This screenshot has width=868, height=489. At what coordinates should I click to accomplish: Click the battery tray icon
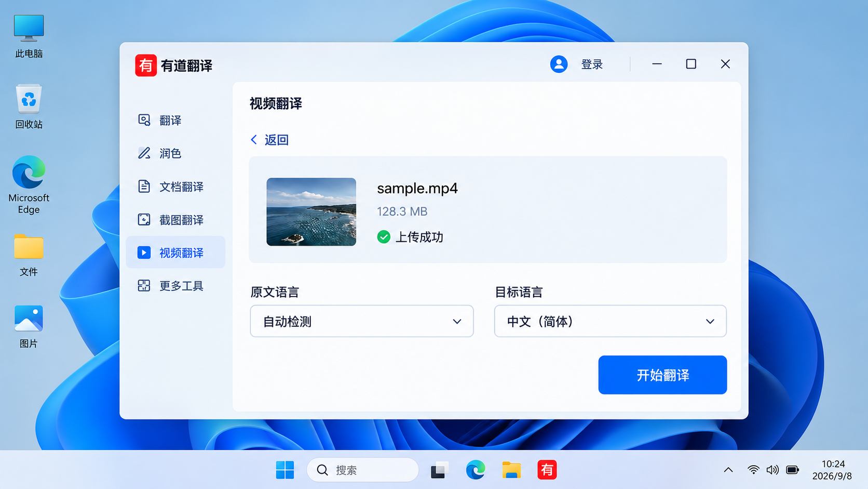pyautogui.click(x=792, y=470)
